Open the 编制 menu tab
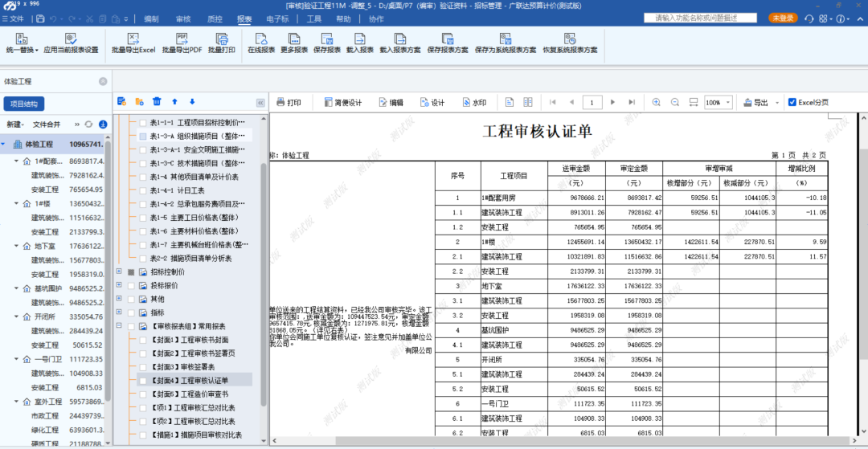This screenshot has height=449, width=868. tap(151, 18)
